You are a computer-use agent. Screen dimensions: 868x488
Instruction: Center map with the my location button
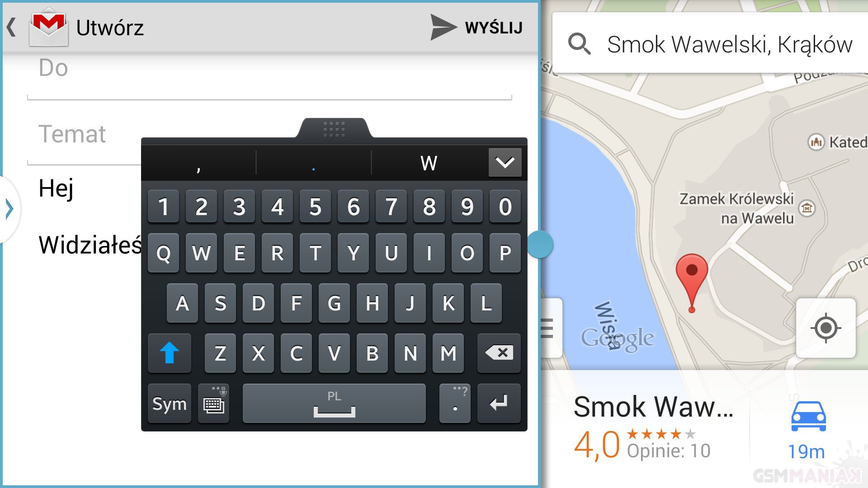pos(826,328)
